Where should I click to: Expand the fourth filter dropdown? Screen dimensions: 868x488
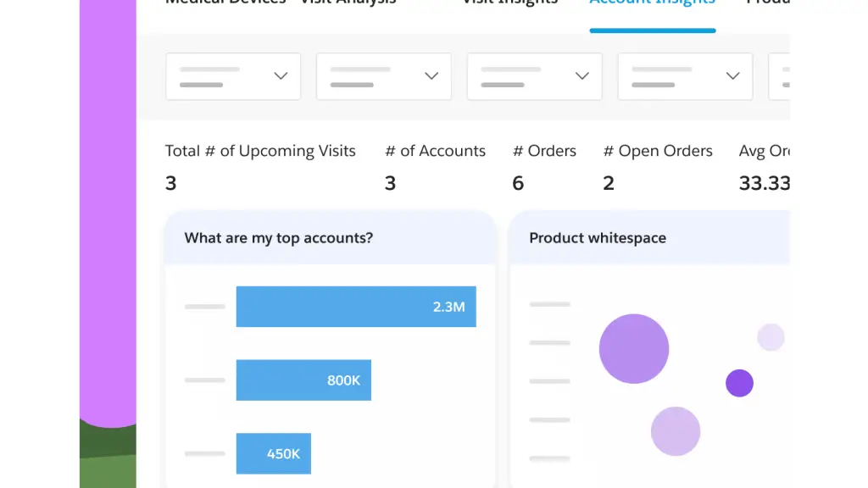(x=685, y=76)
